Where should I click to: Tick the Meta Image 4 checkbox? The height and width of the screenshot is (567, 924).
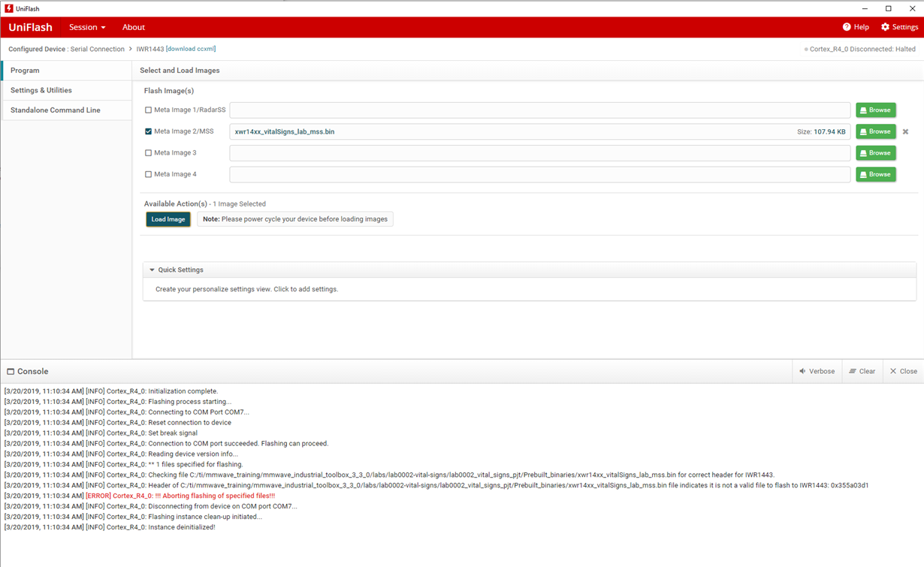click(148, 174)
